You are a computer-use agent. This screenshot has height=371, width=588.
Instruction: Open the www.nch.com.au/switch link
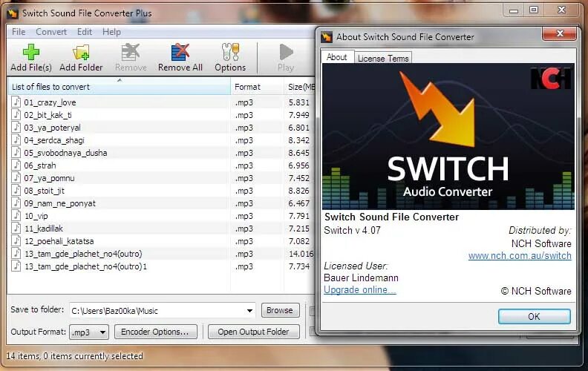(520, 255)
